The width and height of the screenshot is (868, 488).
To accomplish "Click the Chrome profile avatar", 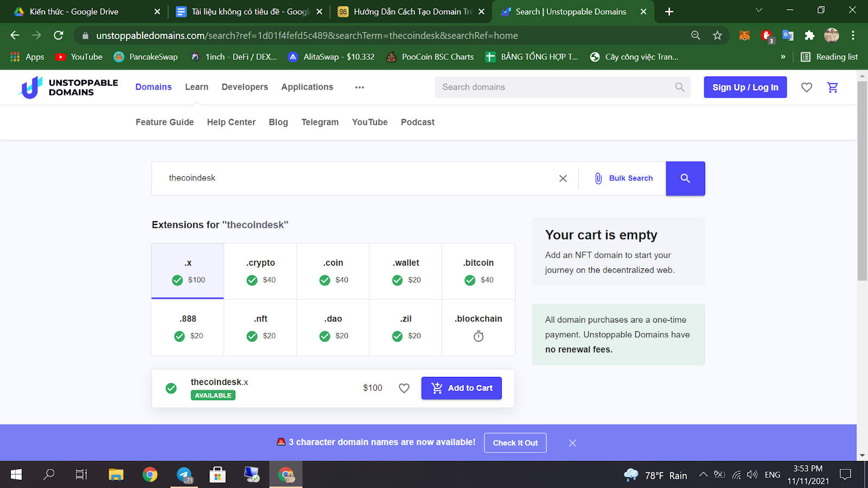I will click(832, 35).
